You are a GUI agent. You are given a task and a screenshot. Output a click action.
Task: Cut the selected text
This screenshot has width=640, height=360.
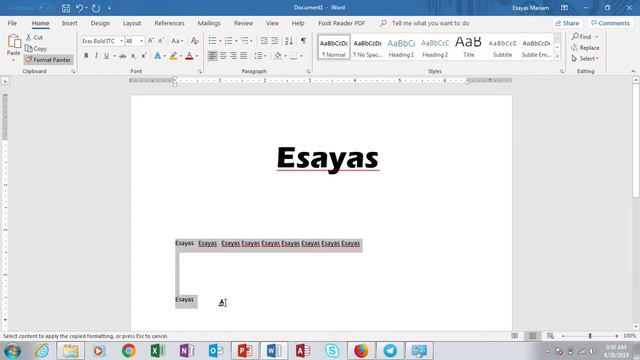click(34, 37)
